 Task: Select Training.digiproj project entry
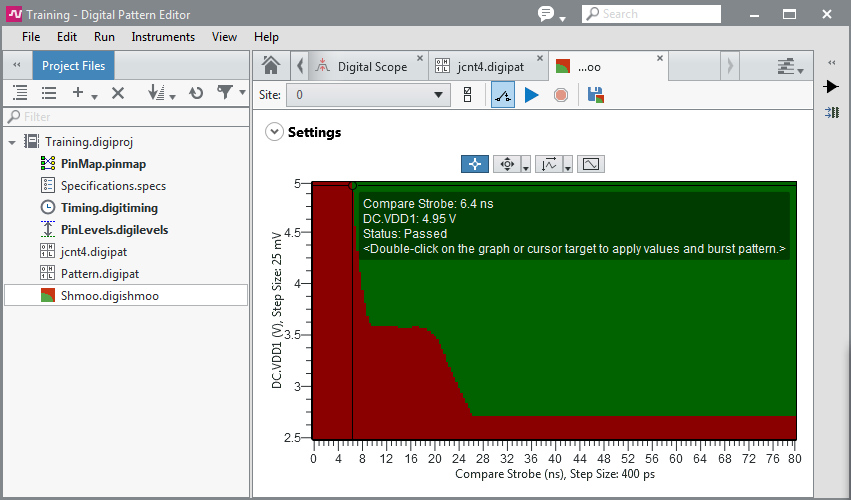click(x=88, y=142)
